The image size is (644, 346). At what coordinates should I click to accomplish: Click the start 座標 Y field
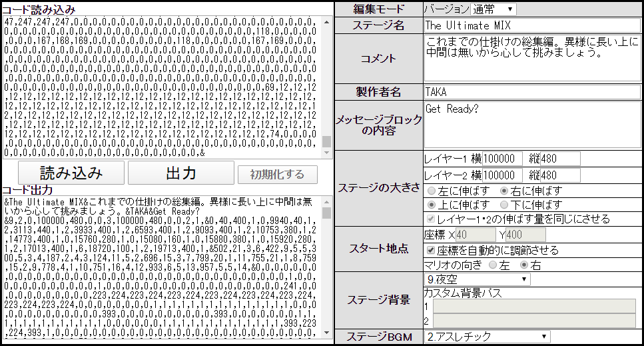click(525, 235)
